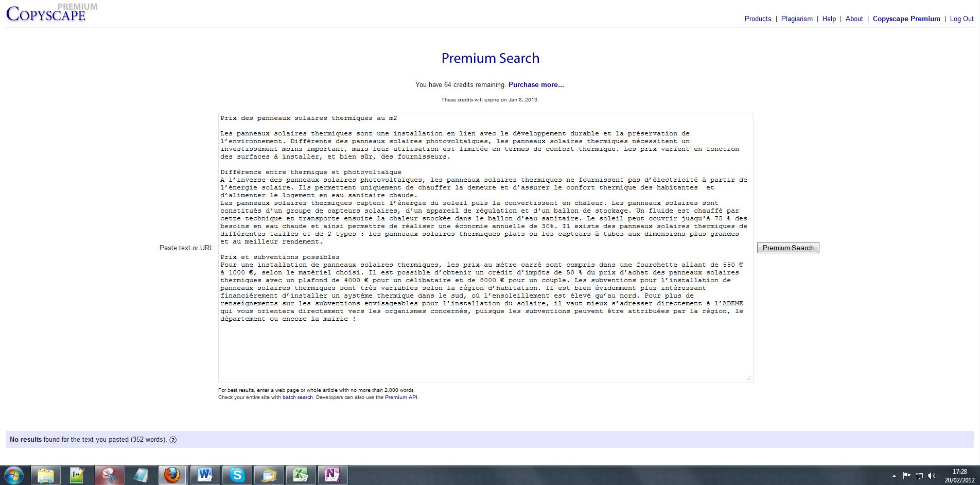
Task: Open Firefox from the taskbar
Action: click(172, 475)
